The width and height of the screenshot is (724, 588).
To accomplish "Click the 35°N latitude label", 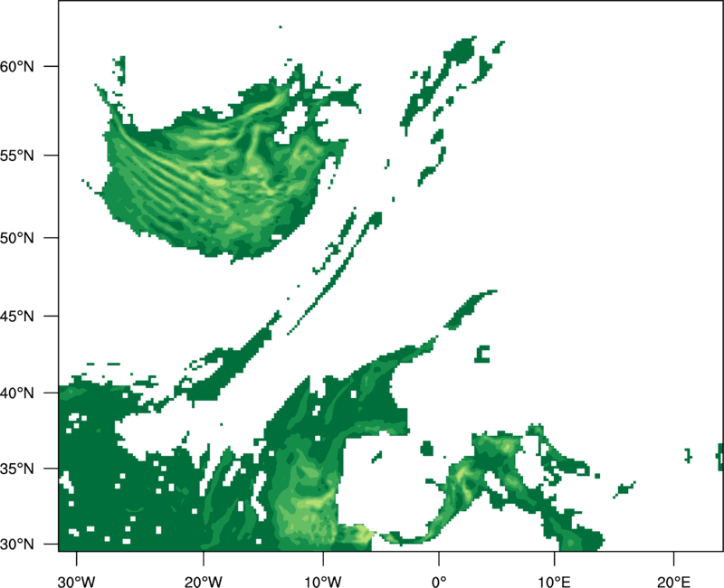I will click(17, 469).
